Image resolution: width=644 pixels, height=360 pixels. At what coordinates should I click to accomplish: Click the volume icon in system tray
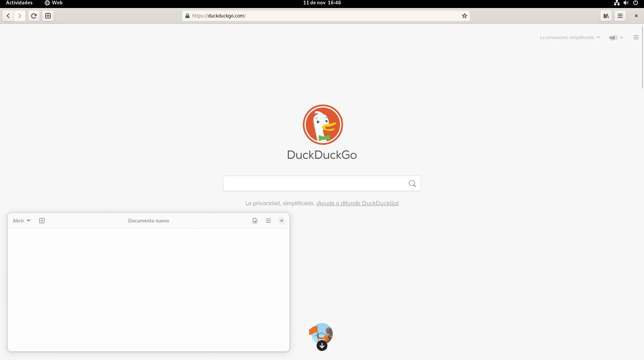pos(626,3)
